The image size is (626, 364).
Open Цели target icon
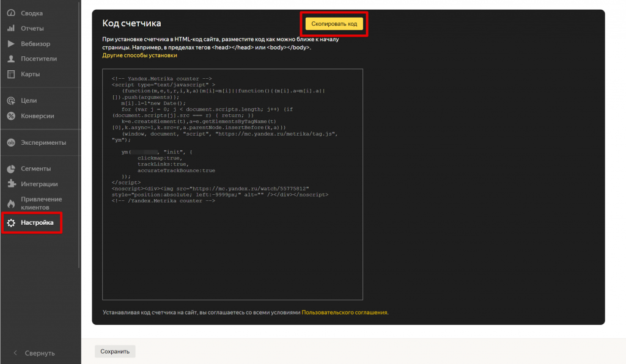(11, 101)
